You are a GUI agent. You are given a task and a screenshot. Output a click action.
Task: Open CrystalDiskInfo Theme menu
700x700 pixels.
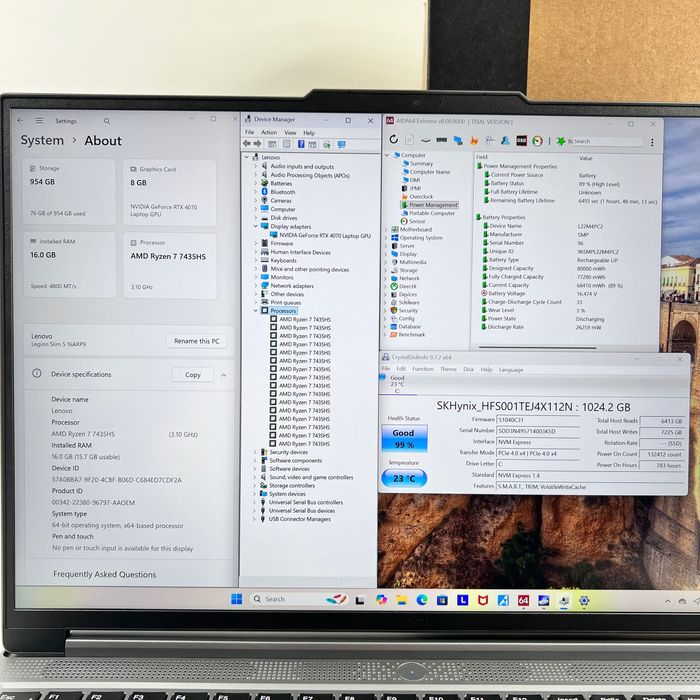point(448,369)
